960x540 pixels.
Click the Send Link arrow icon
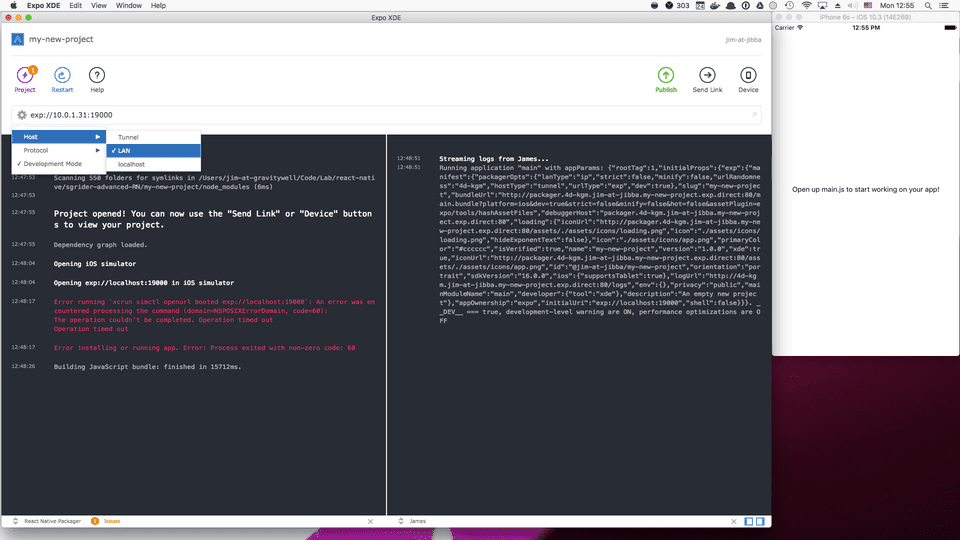(707, 76)
